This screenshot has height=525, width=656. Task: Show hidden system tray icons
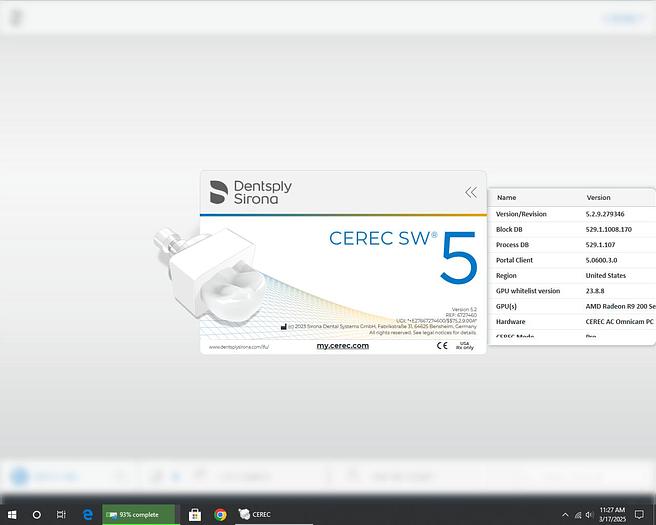tap(565, 515)
